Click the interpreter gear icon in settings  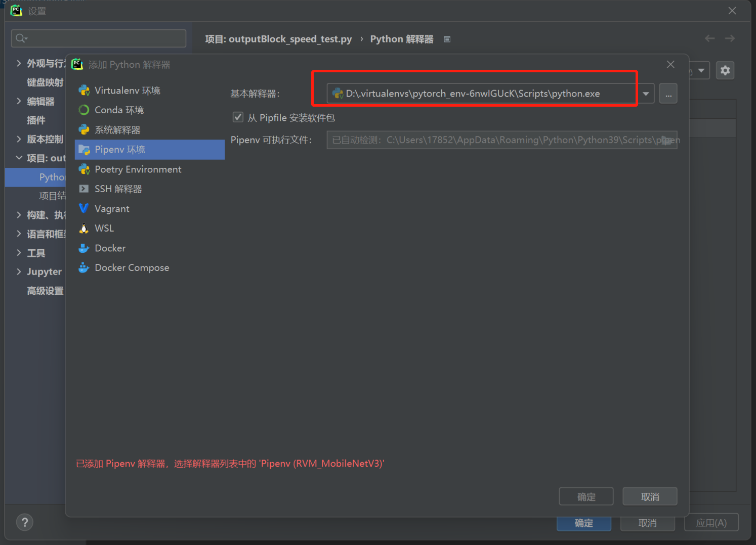[x=725, y=70]
